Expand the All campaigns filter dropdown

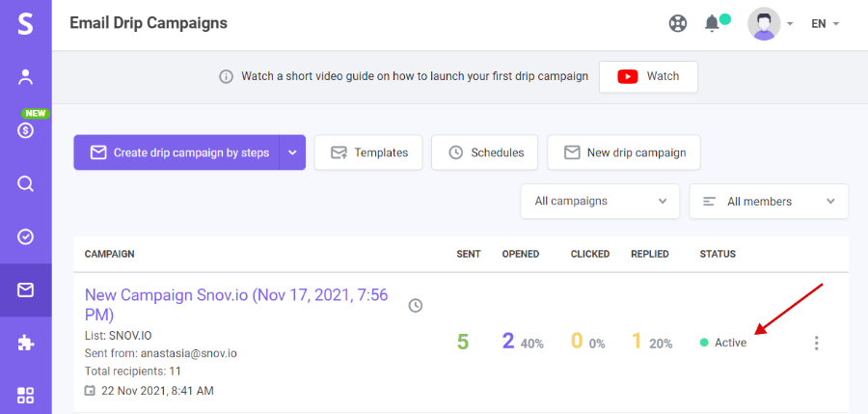(x=600, y=201)
